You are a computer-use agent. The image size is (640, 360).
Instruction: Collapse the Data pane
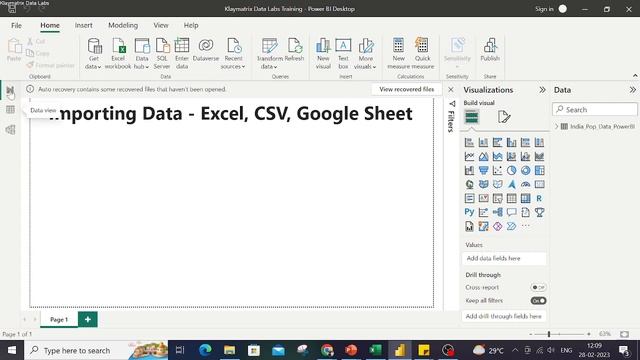click(x=633, y=90)
